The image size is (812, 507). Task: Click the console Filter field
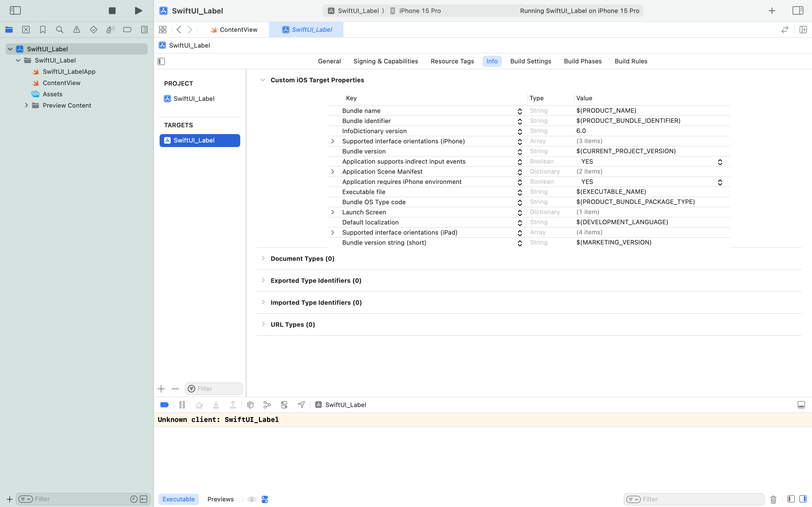click(x=701, y=499)
